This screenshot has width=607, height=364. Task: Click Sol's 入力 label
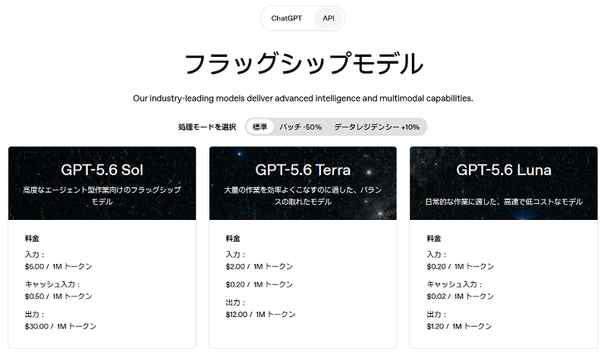(34, 255)
